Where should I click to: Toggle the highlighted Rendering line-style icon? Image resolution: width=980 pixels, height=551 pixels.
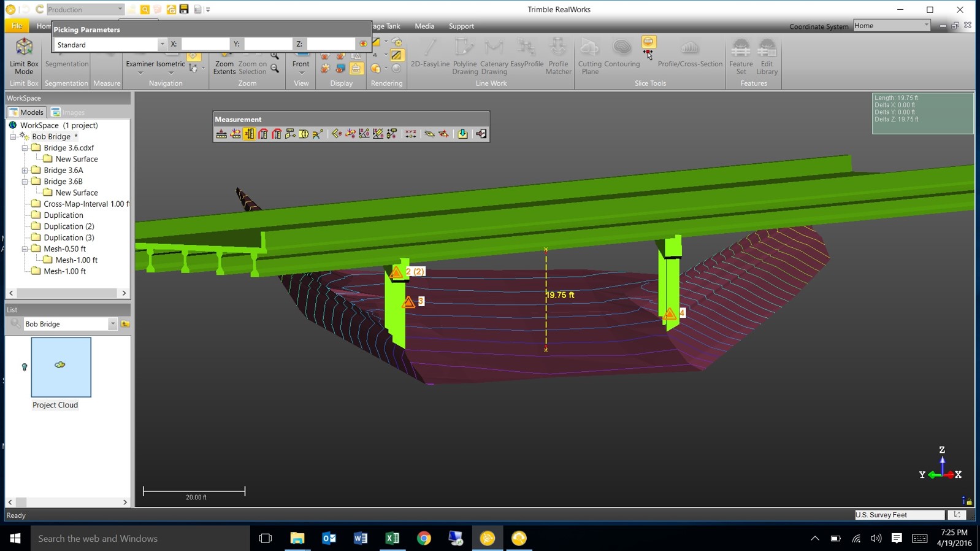pyautogui.click(x=397, y=55)
